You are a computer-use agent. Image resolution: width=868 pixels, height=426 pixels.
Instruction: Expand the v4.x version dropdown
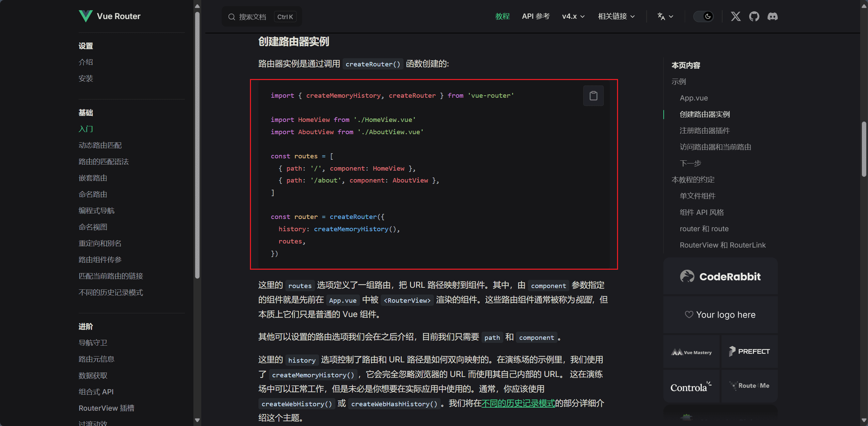click(x=573, y=16)
